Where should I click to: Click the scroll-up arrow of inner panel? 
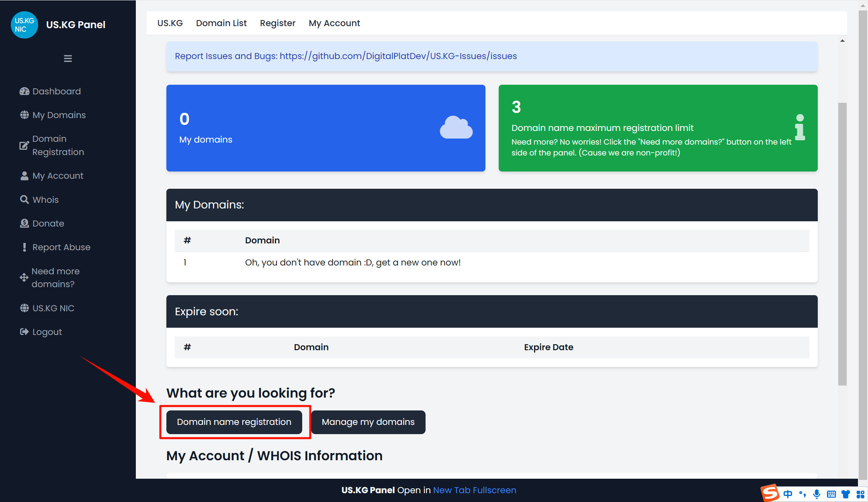842,41
